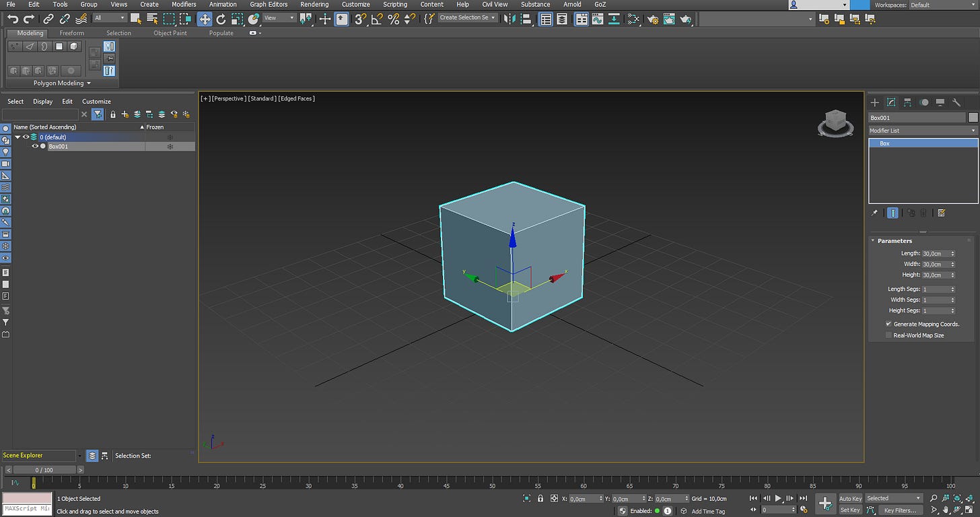Image resolution: width=980 pixels, height=517 pixels.
Task: Open the Rendering menu
Action: (x=314, y=5)
